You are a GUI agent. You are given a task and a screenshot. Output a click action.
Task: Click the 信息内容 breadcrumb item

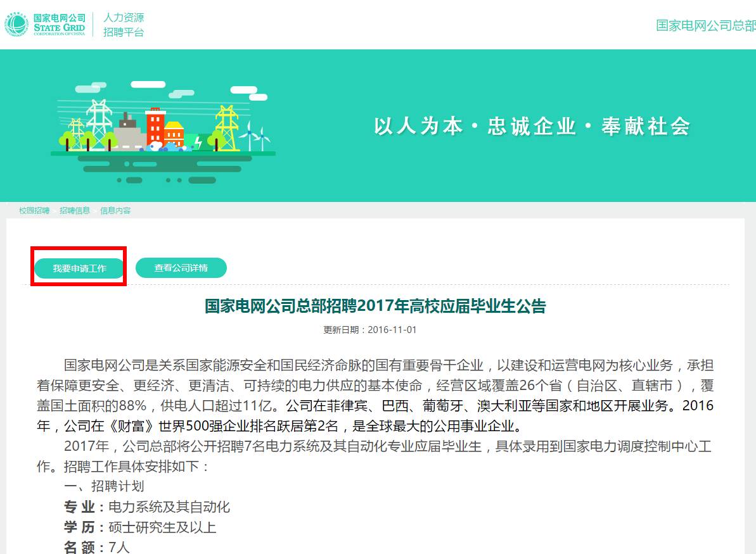point(115,210)
